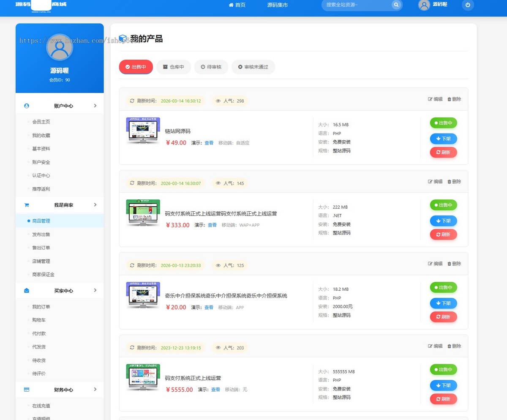The image size is (507, 420).
Task: Collapse the 买家中心 section chevron
Action: pyautogui.click(x=95, y=290)
